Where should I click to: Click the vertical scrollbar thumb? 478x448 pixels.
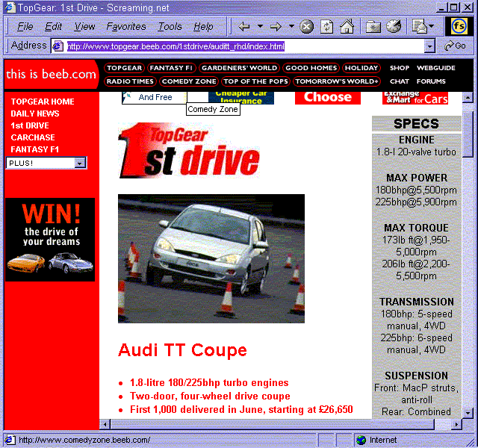click(468, 134)
